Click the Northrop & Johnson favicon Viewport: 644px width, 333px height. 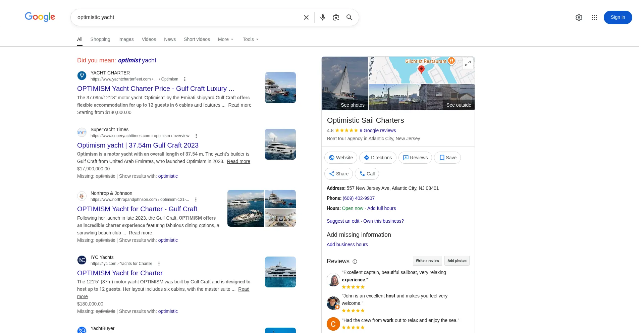[x=82, y=196]
